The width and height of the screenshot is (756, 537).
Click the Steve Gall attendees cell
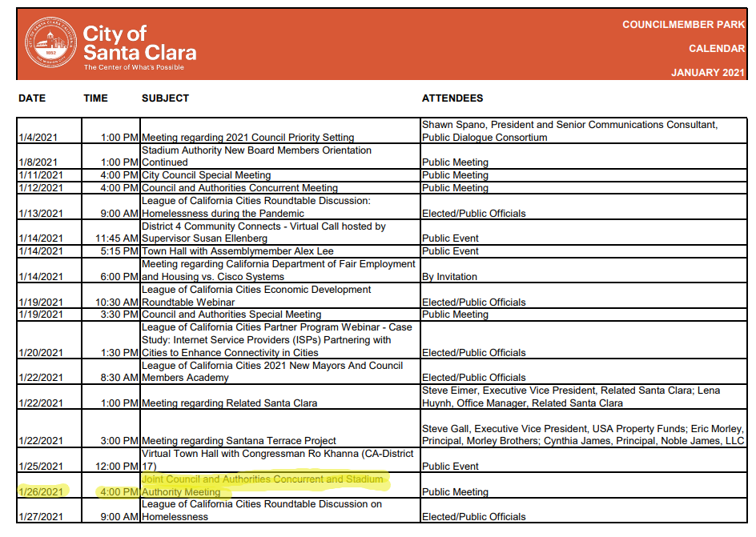click(x=584, y=428)
